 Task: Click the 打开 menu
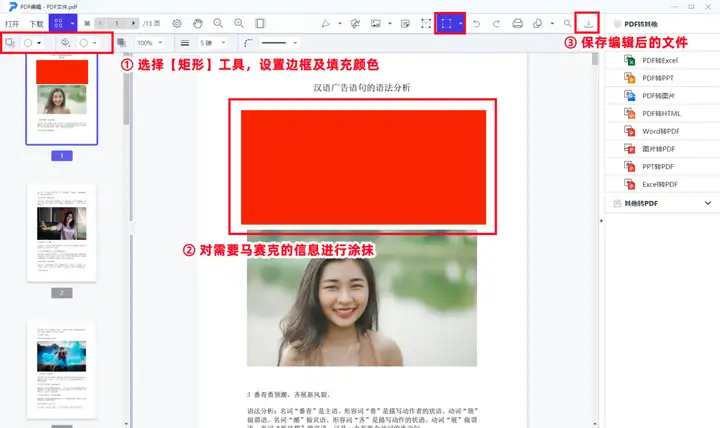(x=12, y=23)
